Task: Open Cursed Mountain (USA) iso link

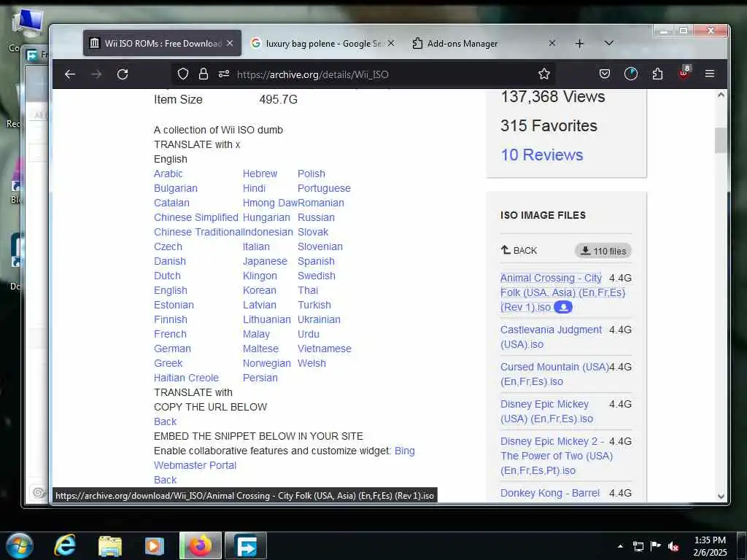Action: click(x=554, y=374)
